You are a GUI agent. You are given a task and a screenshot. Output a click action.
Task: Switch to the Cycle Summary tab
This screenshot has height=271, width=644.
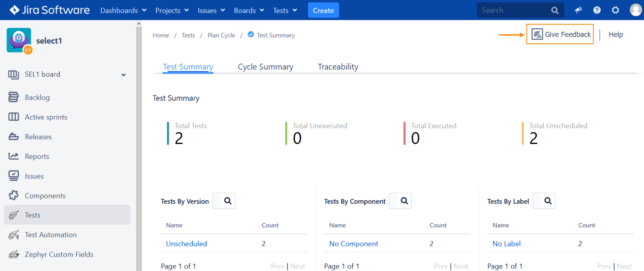pyautogui.click(x=265, y=67)
